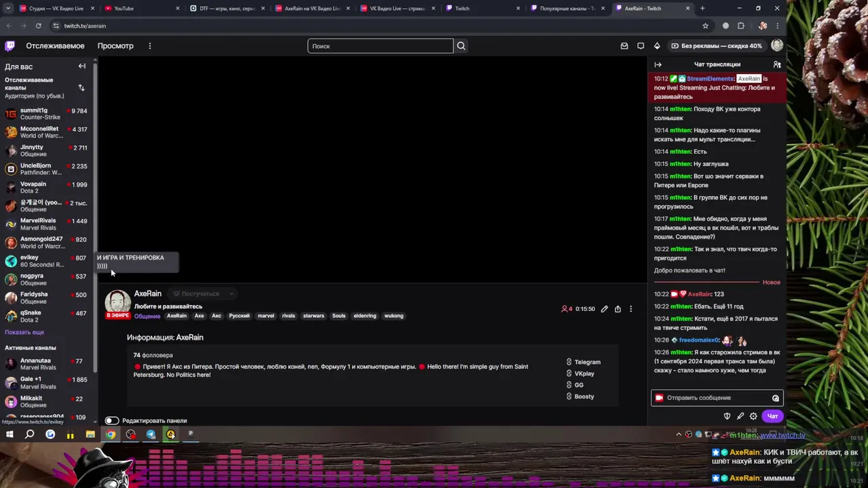
Task: Open the whispers speech-bubble icon
Action: [641, 46]
